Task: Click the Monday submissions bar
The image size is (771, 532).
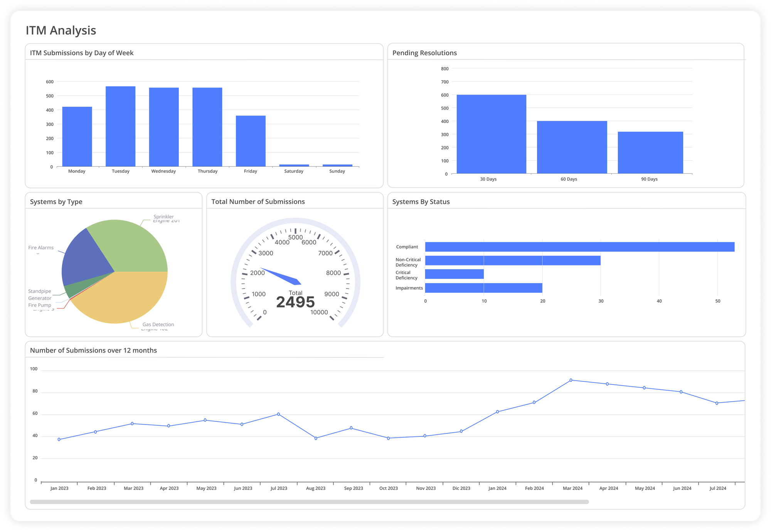Action: [x=77, y=137]
